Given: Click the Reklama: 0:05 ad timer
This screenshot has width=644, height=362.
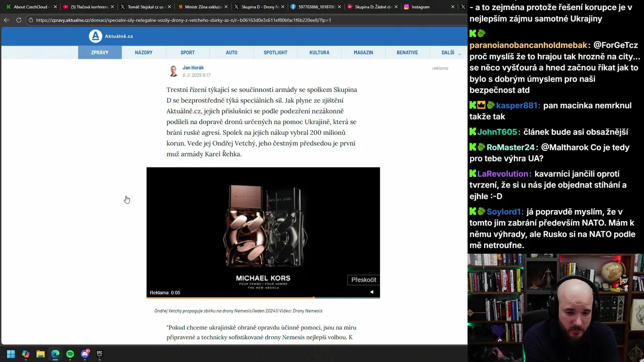Looking at the screenshot, I should pos(165,293).
